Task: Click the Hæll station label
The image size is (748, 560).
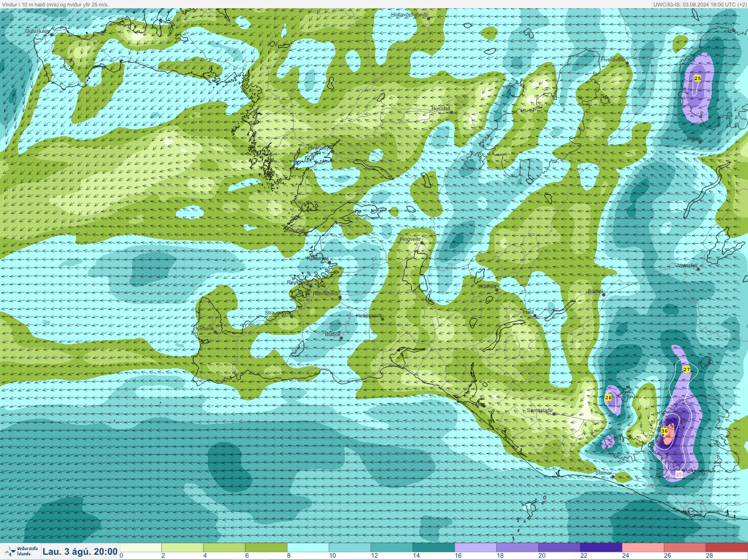Action: [528, 313]
